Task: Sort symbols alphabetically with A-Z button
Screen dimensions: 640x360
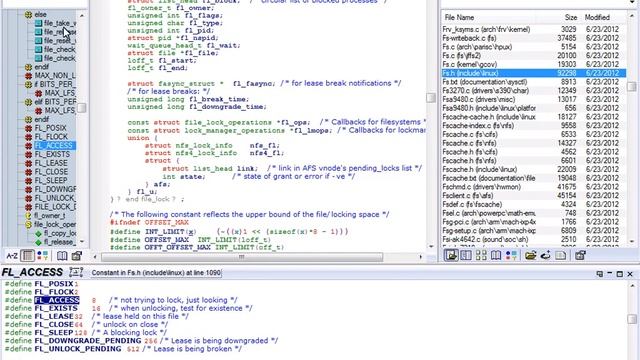Action: [12, 256]
